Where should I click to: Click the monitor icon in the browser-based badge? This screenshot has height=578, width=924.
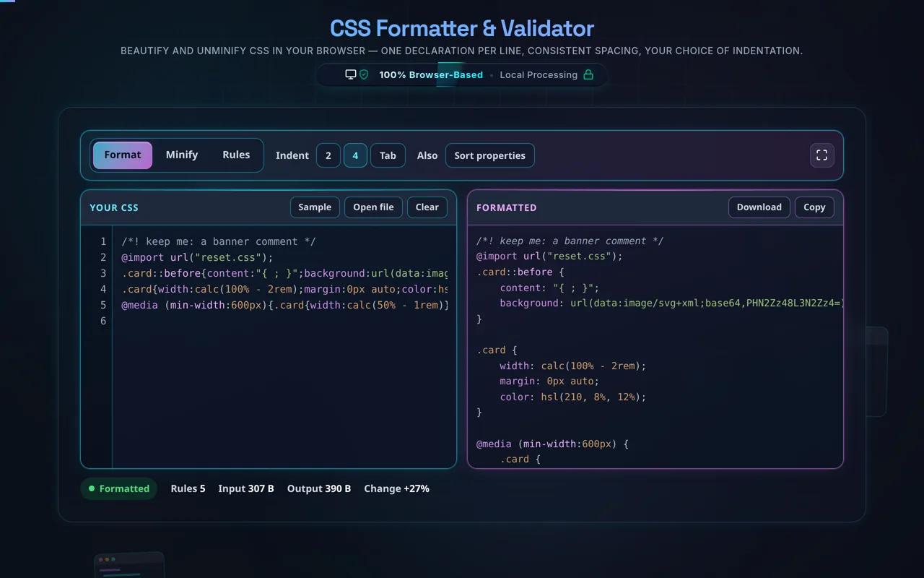(351, 74)
